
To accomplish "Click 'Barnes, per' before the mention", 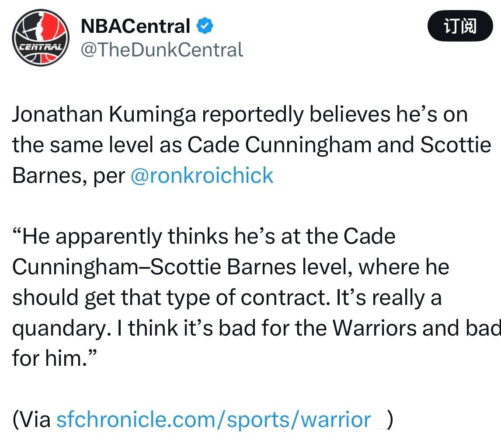I will [68, 176].
